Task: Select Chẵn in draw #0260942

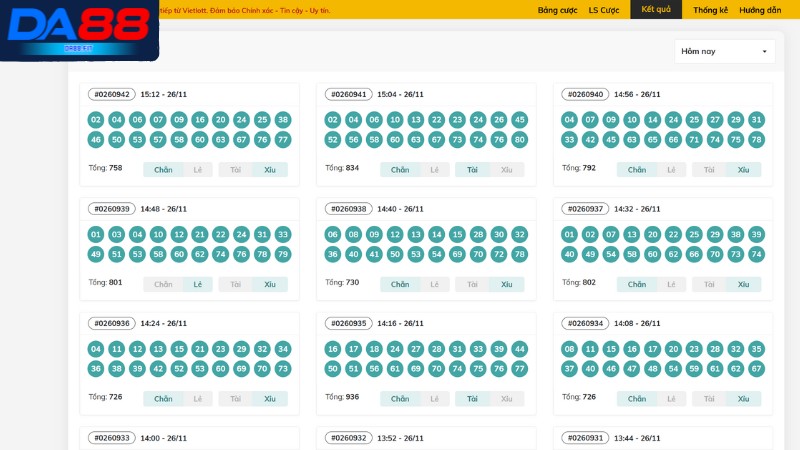Action: [163, 170]
